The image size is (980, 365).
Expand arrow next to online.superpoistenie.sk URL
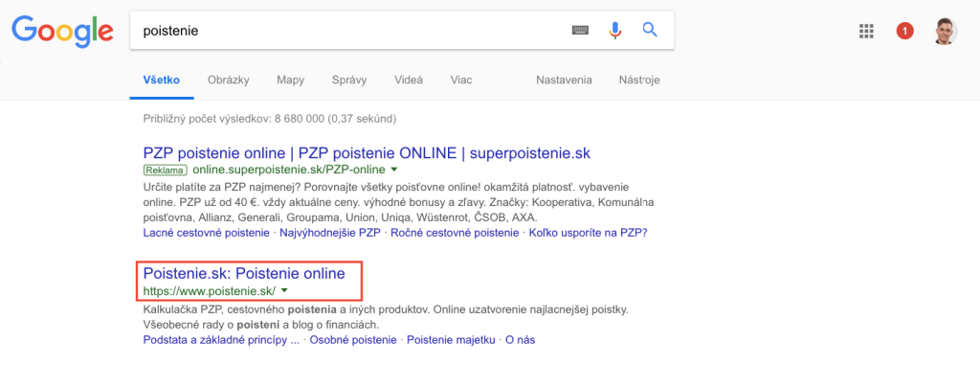[393, 170]
